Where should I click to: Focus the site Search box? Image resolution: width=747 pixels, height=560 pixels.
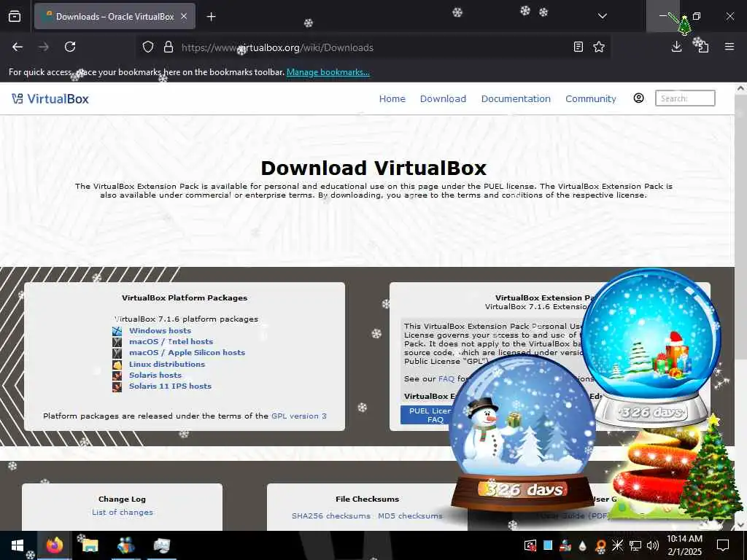(685, 98)
